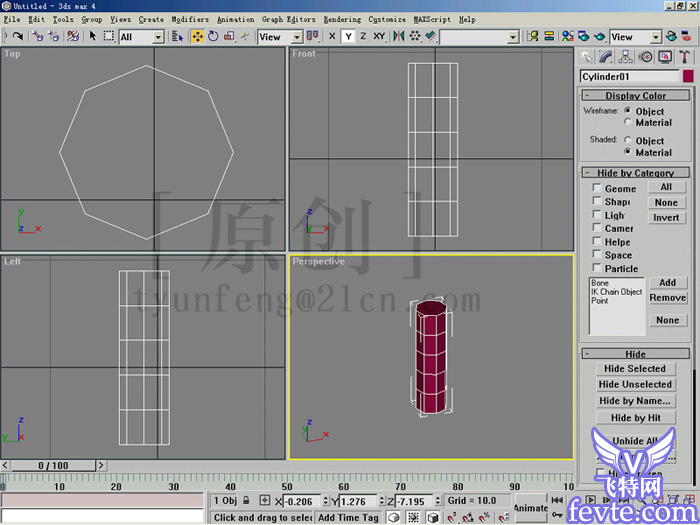Click the Remove button
The height and width of the screenshot is (525, 700).
click(668, 298)
